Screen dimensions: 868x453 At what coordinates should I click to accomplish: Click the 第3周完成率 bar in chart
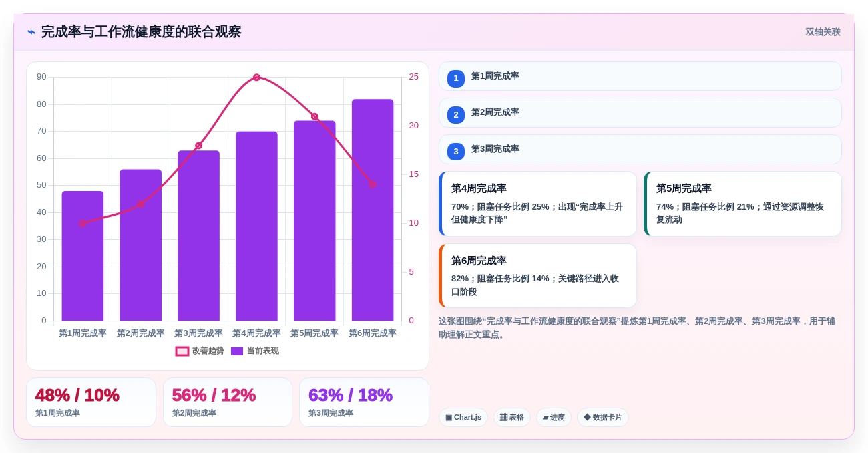coord(198,236)
